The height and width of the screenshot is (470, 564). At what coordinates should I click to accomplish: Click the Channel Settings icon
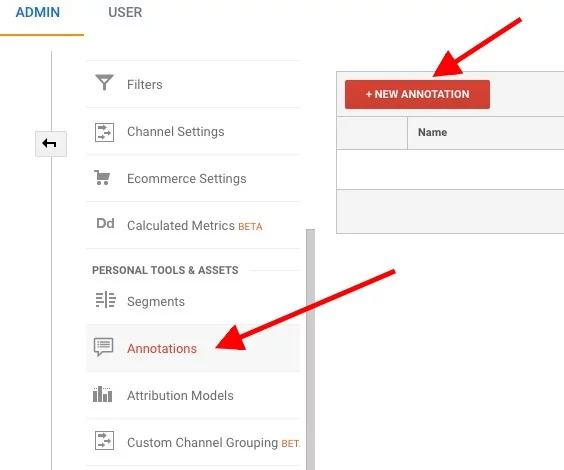104,132
